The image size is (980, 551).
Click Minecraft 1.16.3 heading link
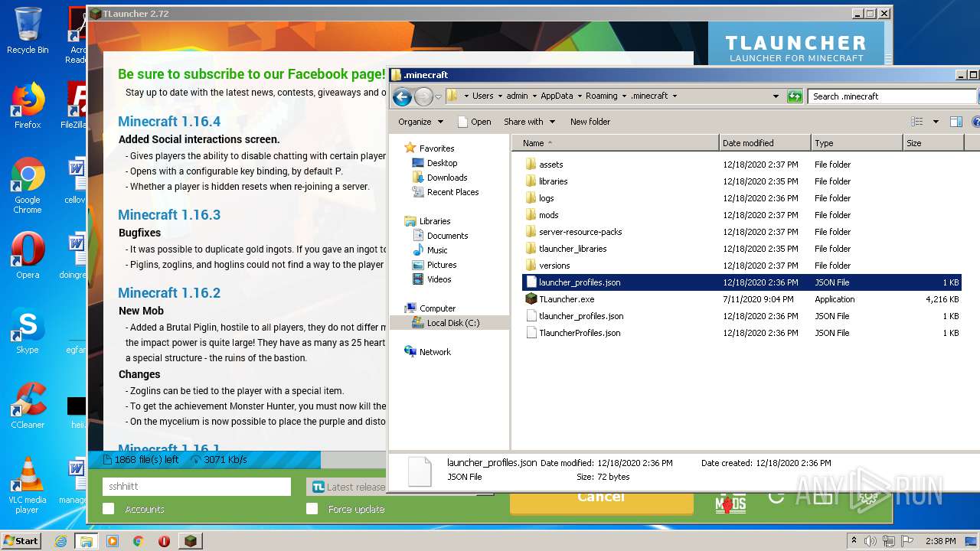169,215
